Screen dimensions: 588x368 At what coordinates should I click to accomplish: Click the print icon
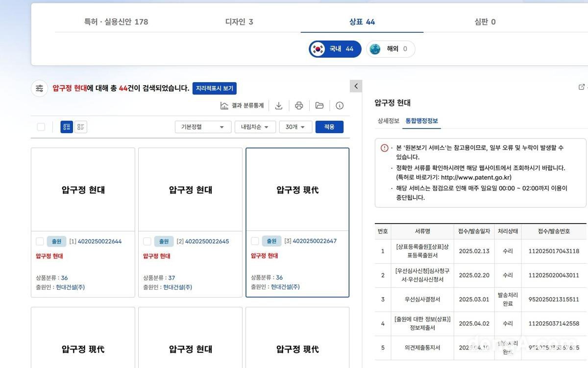(x=299, y=106)
